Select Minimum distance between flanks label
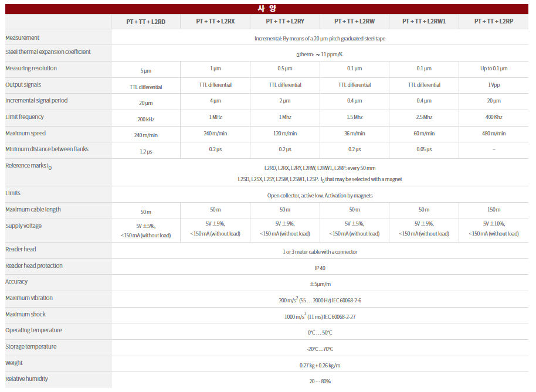 pos(47,149)
